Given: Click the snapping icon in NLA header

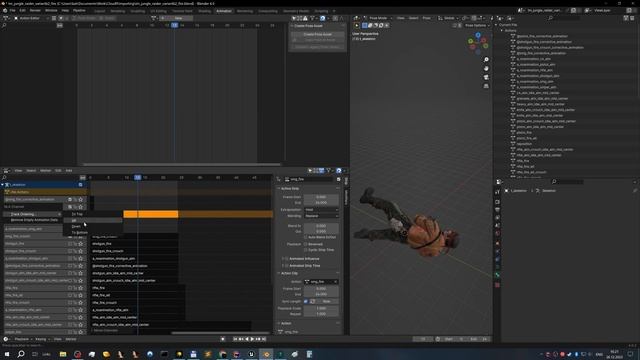Looking at the screenshot, I should click(339, 171).
